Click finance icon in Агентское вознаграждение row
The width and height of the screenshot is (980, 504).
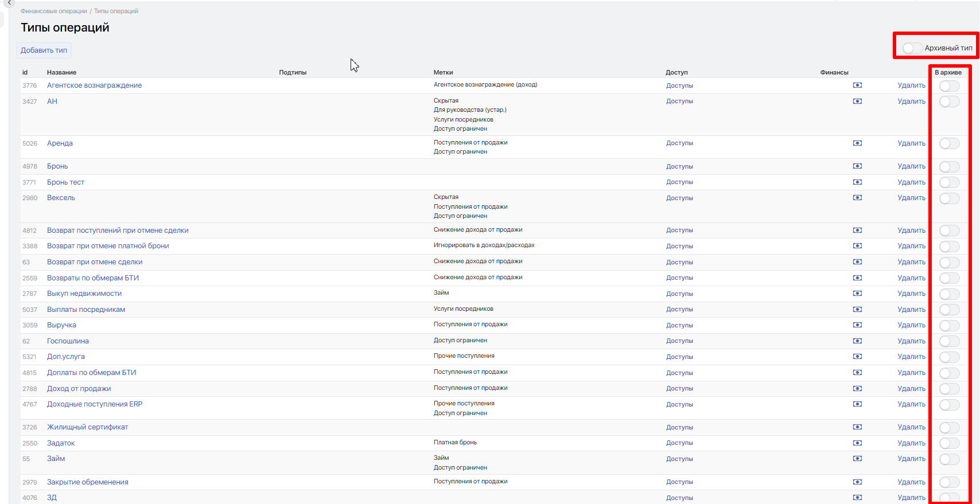coord(857,85)
